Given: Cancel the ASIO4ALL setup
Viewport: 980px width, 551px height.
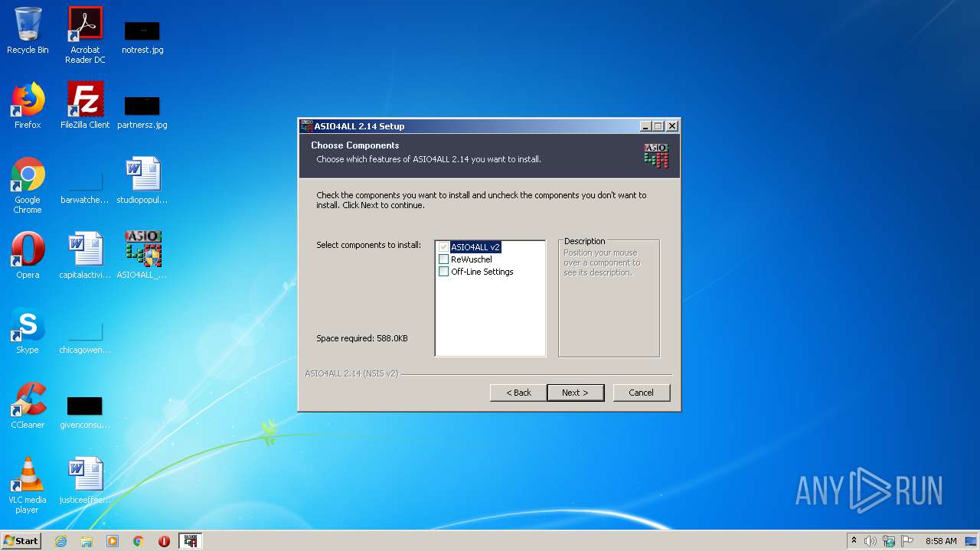Looking at the screenshot, I should click(642, 393).
